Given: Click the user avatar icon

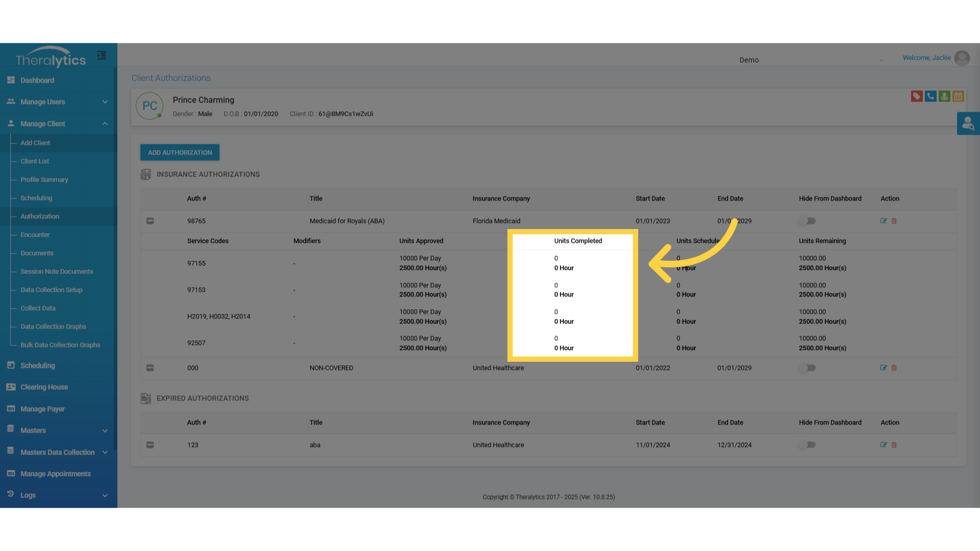Looking at the screenshot, I should (962, 58).
